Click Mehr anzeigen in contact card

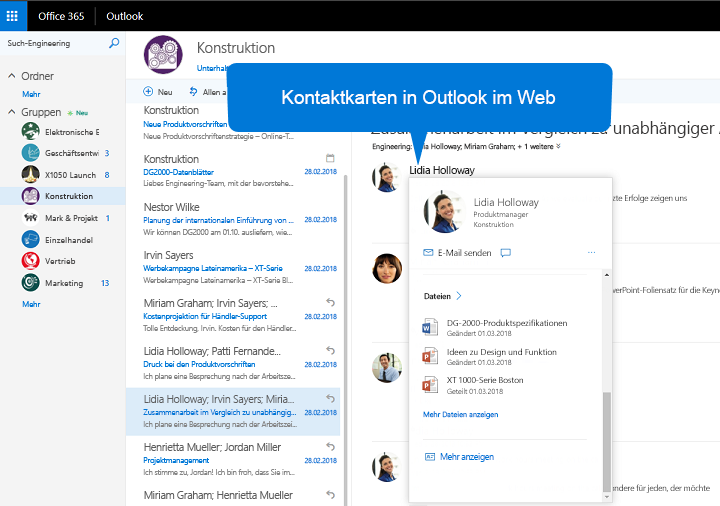point(467,457)
